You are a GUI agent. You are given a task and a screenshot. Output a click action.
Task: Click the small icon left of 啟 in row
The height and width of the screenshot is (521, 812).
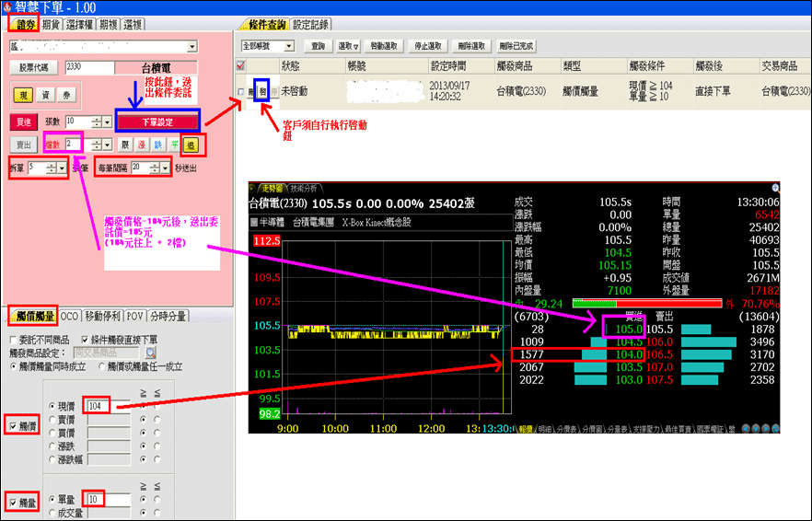point(251,92)
